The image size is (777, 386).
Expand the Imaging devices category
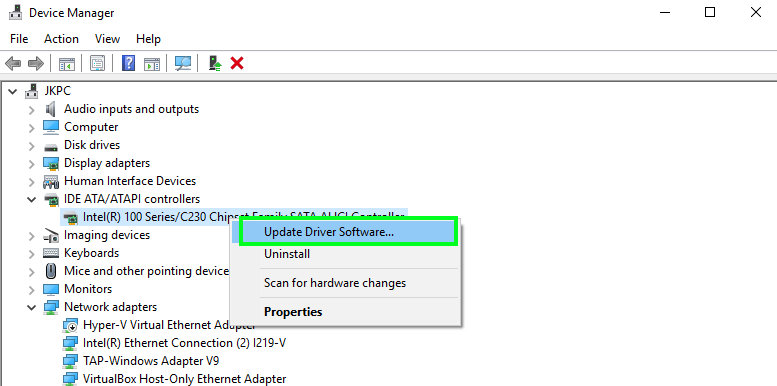32,235
